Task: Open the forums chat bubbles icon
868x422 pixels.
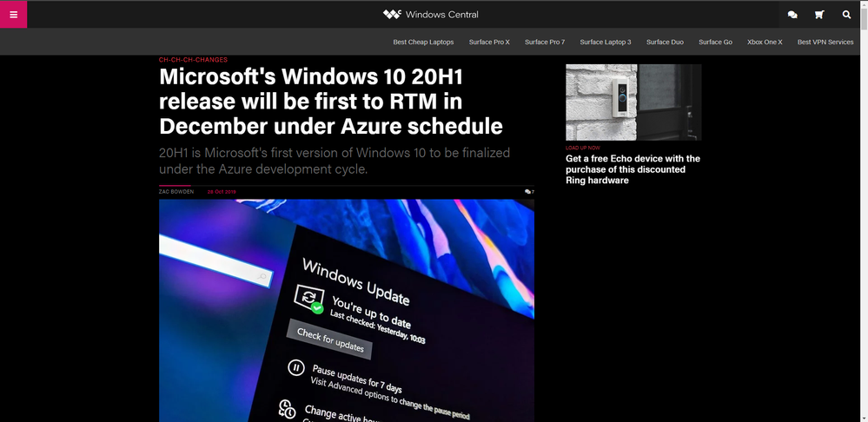Action: (792, 15)
